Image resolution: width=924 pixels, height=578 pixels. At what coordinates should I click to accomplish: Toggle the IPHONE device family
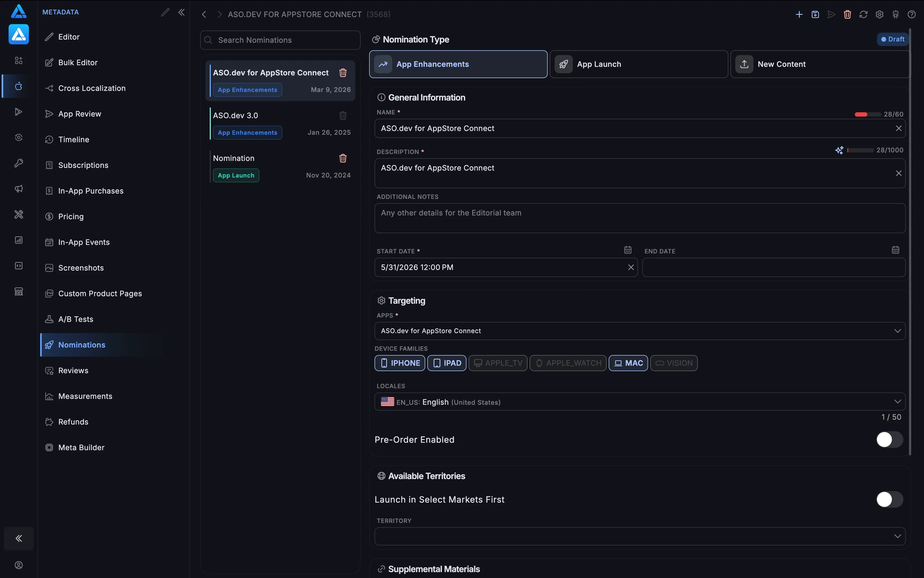pyautogui.click(x=400, y=363)
